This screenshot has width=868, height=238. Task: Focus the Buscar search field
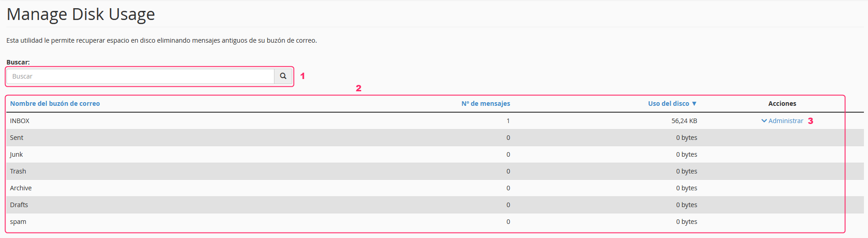pyautogui.click(x=141, y=76)
